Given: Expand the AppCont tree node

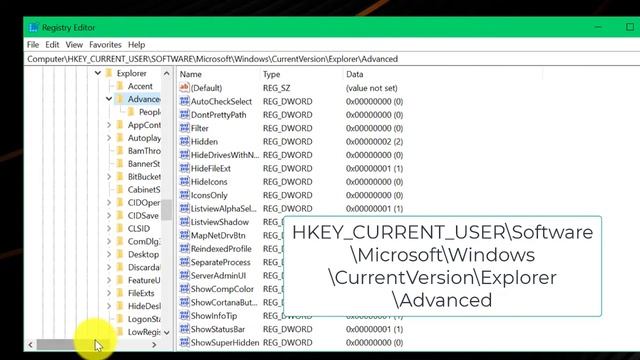Looking at the screenshot, I should [x=109, y=125].
